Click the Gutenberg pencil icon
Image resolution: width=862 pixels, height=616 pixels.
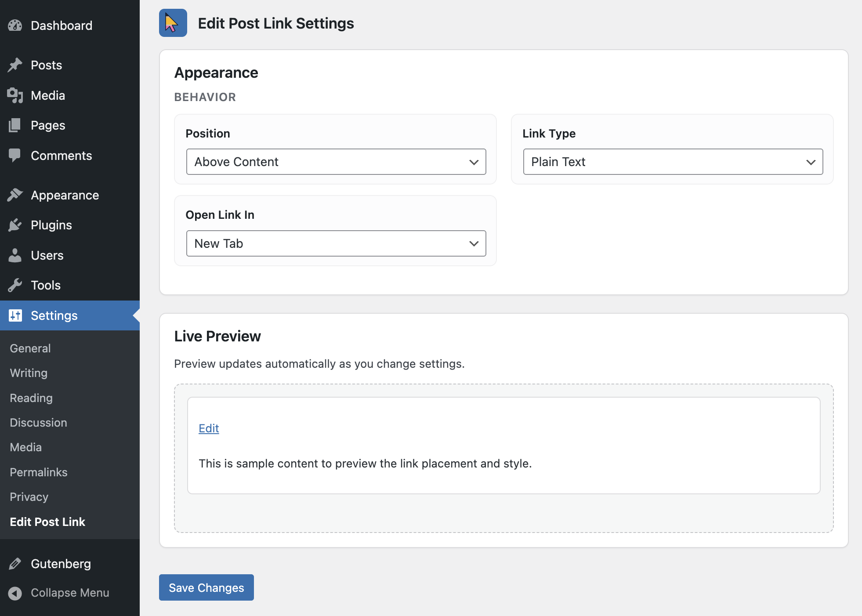(16, 563)
